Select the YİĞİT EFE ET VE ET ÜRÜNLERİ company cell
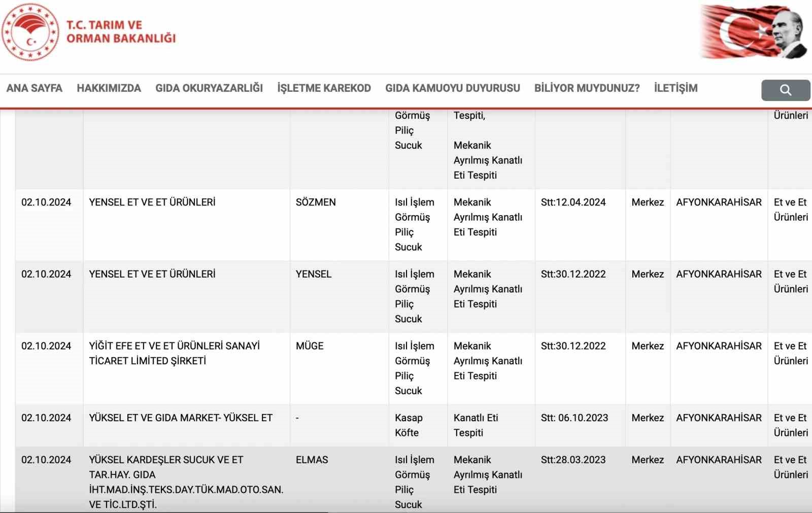The image size is (812, 513). [x=187, y=369]
